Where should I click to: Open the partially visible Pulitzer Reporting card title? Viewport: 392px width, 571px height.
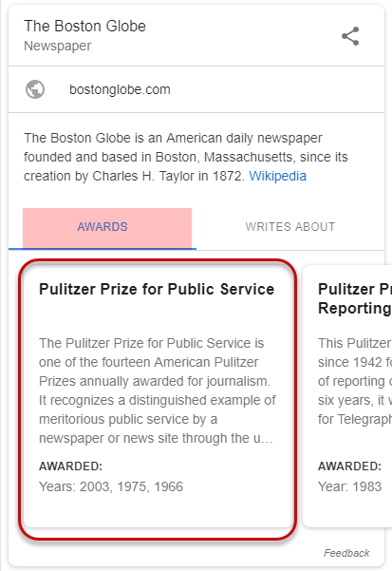pyautogui.click(x=355, y=298)
